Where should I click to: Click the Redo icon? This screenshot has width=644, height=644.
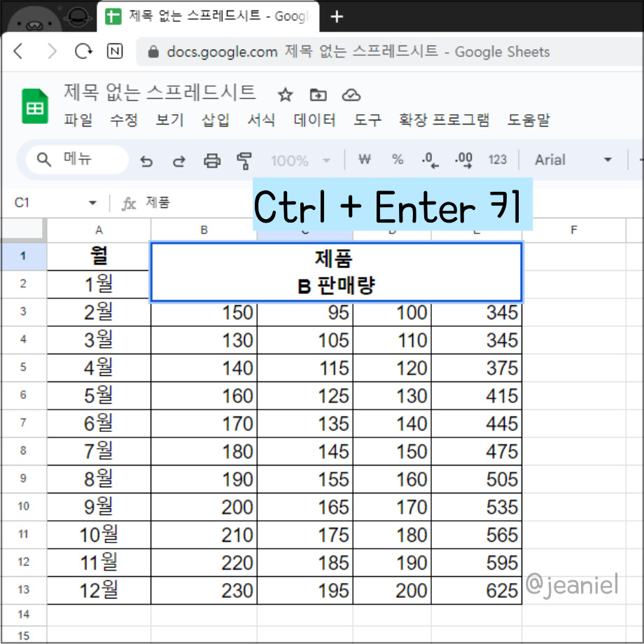178,160
